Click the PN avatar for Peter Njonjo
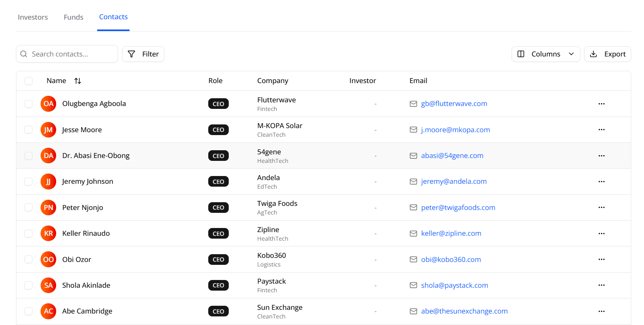Image resolution: width=644 pixels, height=325 pixels. 48,208
